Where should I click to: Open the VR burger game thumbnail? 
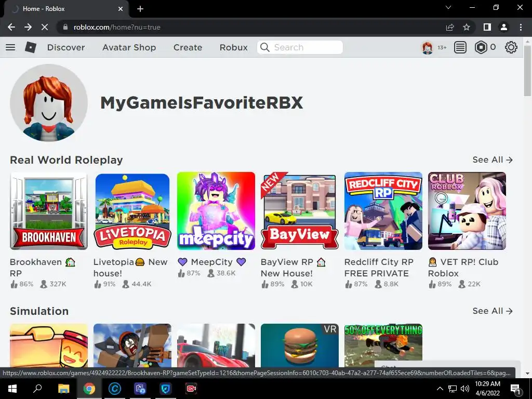pyautogui.click(x=300, y=345)
